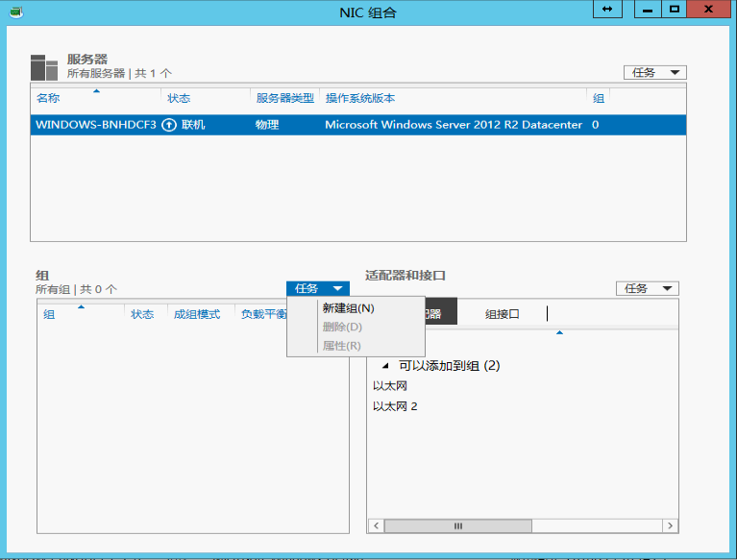Sort teams list by 负载平衡 column

tap(263, 314)
